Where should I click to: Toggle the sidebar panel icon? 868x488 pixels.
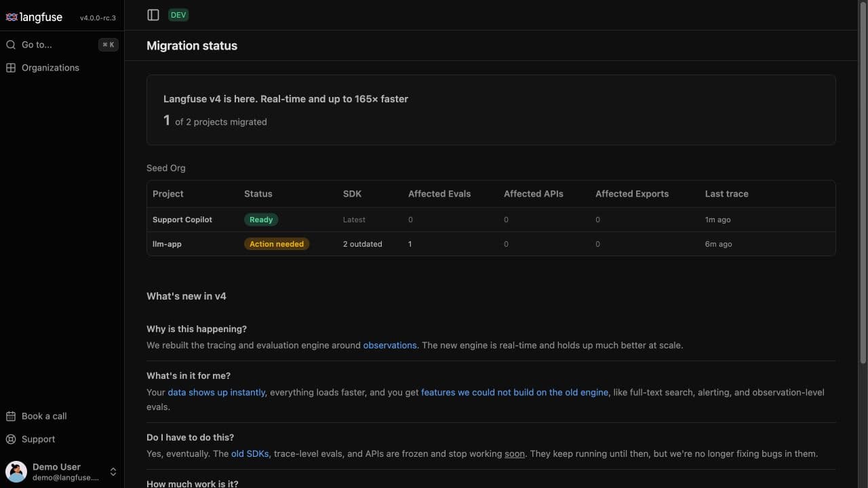(153, 15)
